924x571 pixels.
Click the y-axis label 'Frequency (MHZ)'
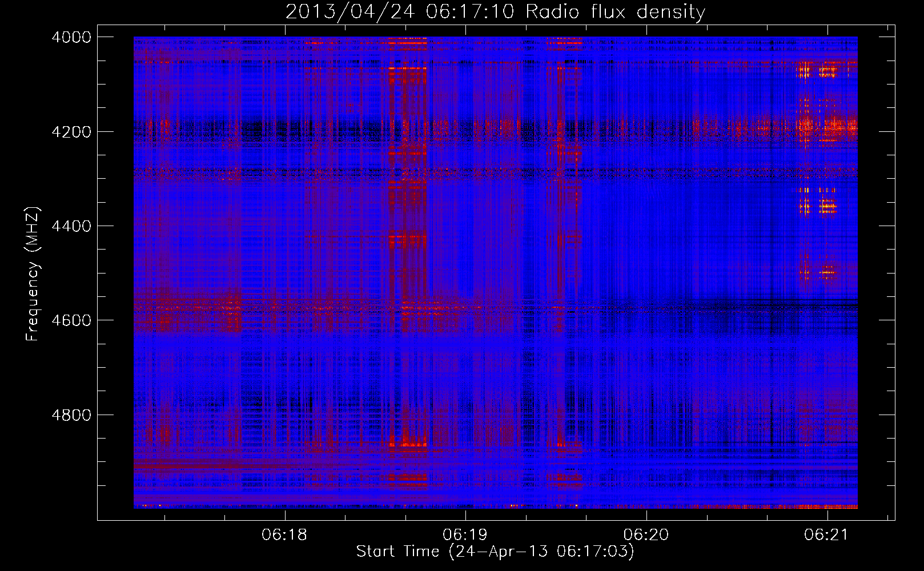33,274
